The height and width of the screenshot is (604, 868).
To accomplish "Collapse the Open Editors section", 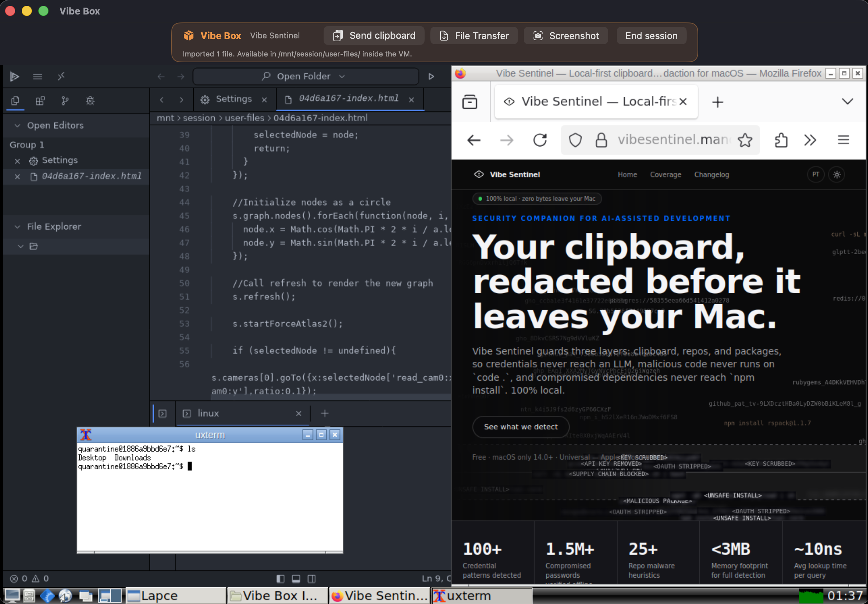I will pos(17,126).
